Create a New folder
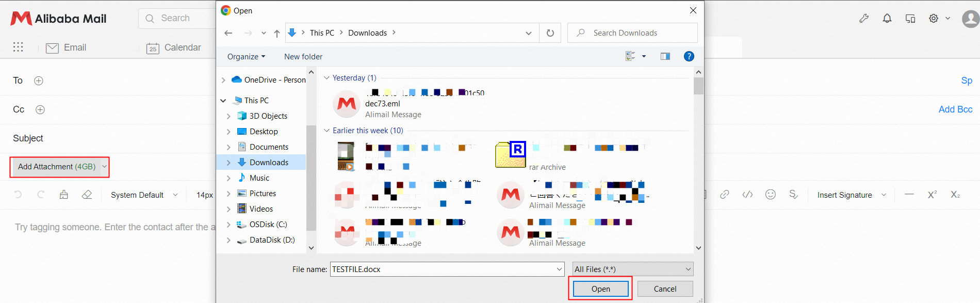The image size is (980, 303). tap(303, 56)
